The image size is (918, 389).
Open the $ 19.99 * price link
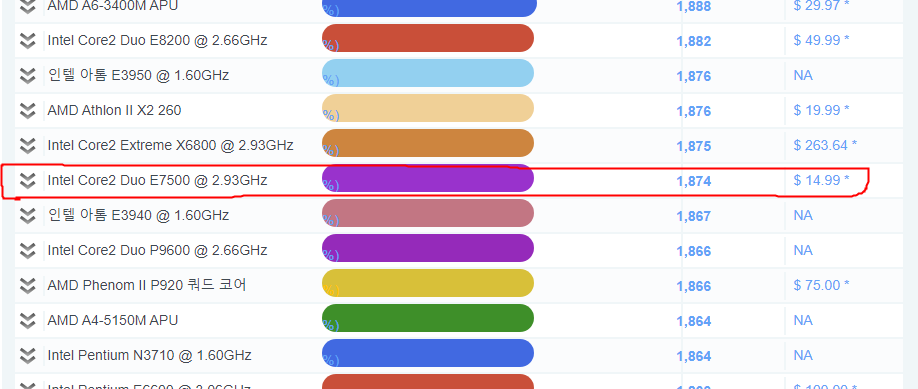point(821,110)
